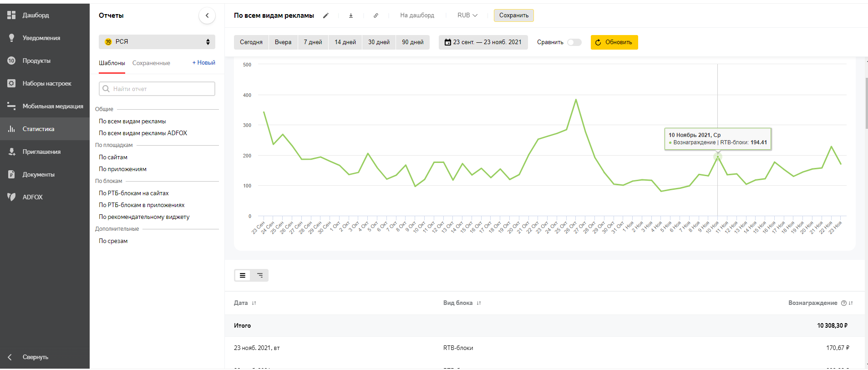Select the 14 дней period
This screenshot has width=868, height=370.
345,42
